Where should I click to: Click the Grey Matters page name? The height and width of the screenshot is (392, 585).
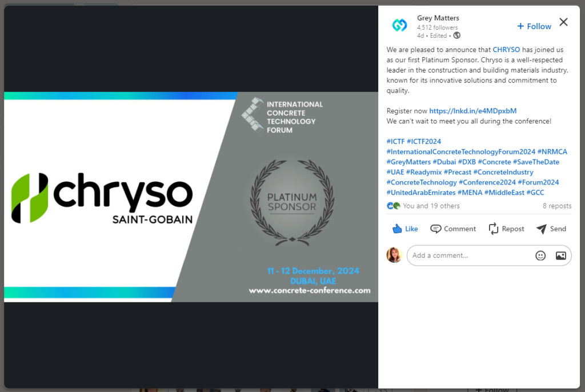(x=438, y=18)
